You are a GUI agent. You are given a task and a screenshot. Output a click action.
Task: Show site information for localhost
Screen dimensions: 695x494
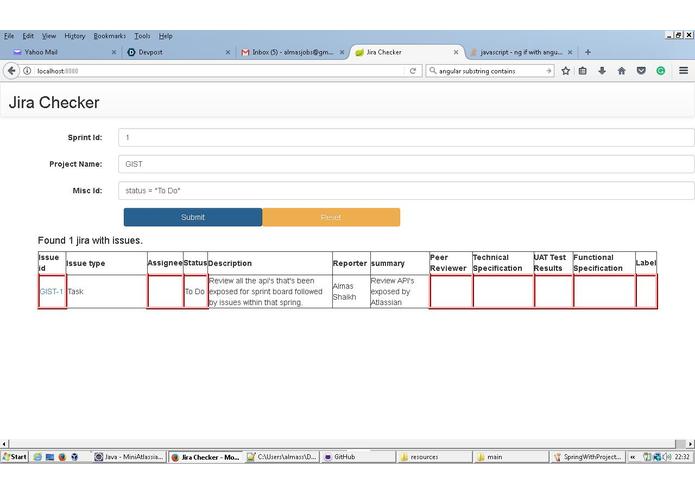pyautogui.click(x=27, y=71)
